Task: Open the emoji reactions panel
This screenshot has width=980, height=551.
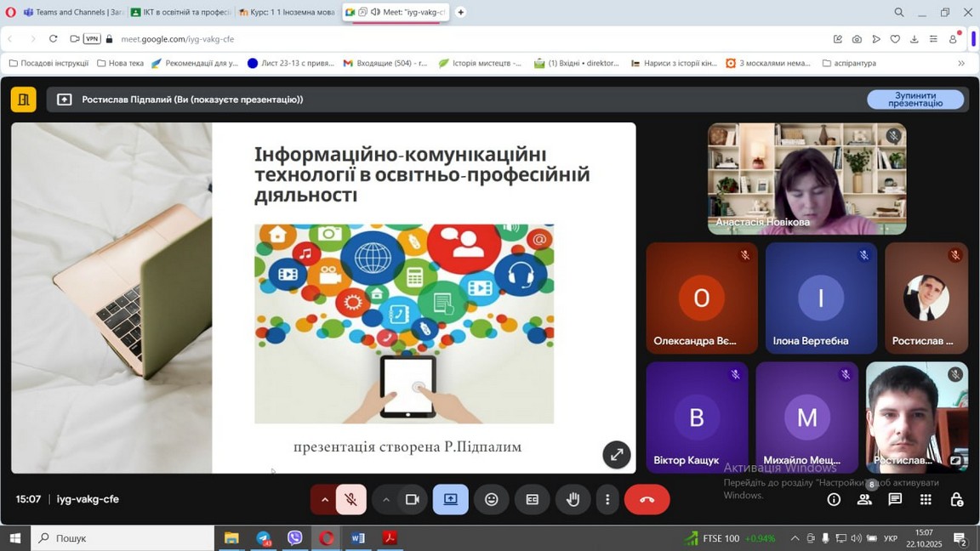Action: pos(491,500)
